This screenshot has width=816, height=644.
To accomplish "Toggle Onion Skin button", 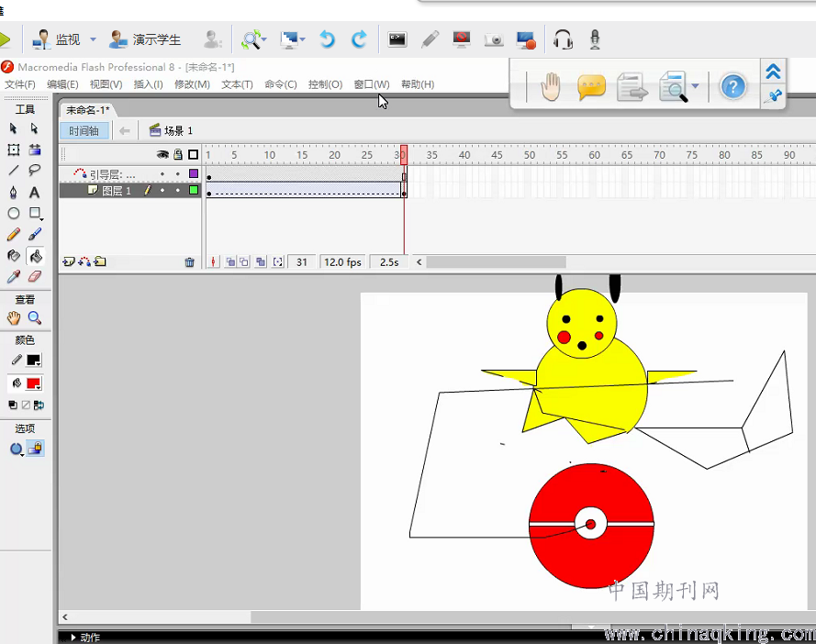I will tap(230, 261).
